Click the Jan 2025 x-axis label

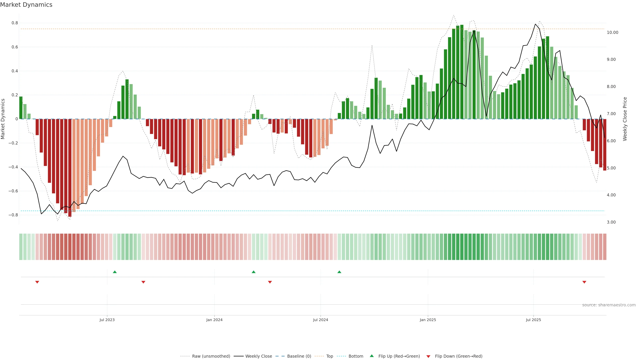tap(428, 320)
